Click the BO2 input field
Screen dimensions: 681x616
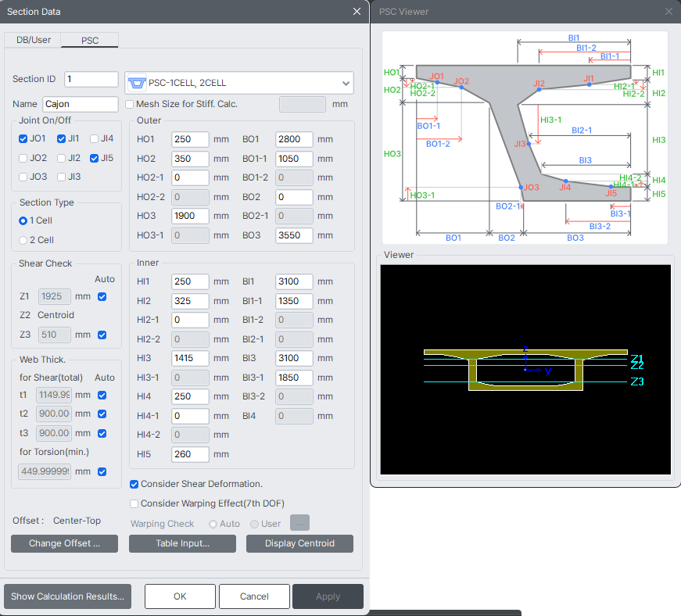pos(294,197)
